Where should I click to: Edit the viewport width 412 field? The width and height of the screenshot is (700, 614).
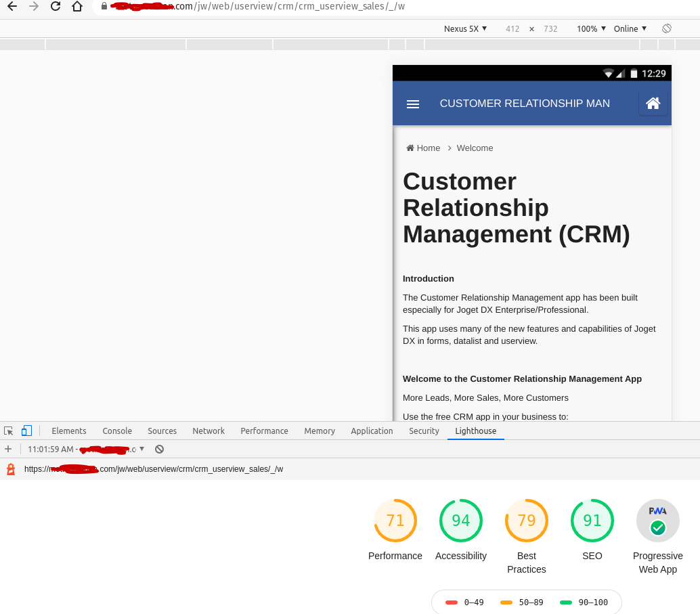pos(512,28)
